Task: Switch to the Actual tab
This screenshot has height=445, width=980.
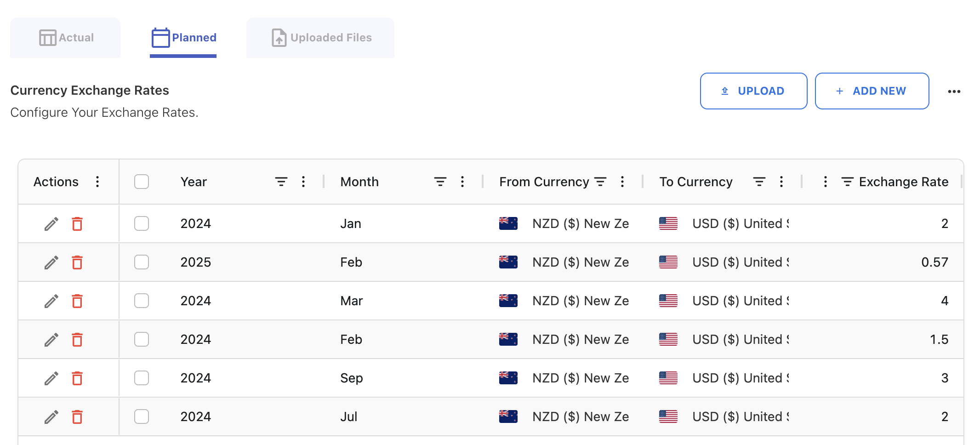Action: pos(66,38)
